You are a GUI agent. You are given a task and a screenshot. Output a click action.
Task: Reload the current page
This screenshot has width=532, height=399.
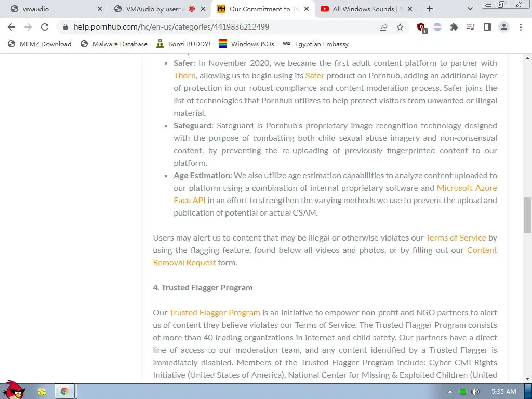point(45,27)
